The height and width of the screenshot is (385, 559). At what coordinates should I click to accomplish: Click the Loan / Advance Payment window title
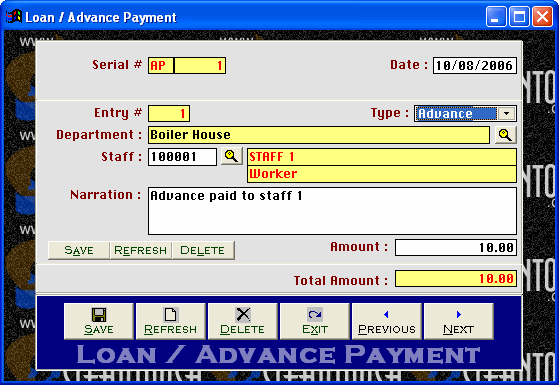pyautogui.click(x=101, y=17)
